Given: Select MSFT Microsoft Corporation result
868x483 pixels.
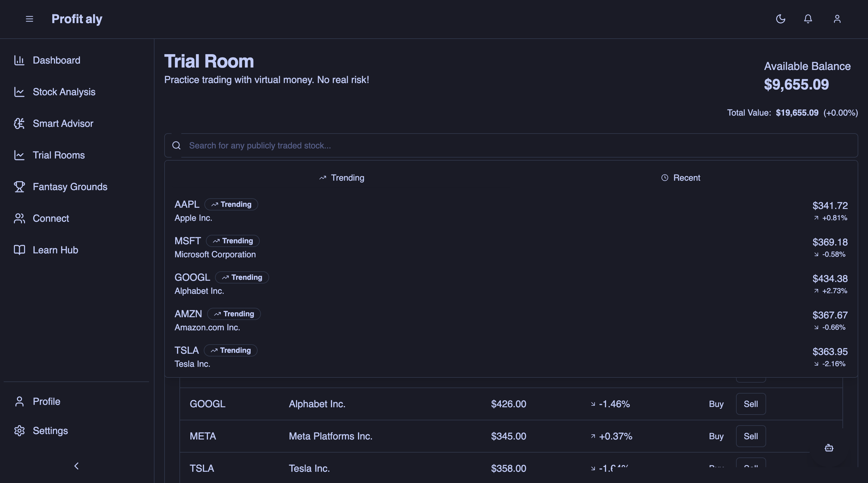Looking at the screenshot, I should 511,247.
